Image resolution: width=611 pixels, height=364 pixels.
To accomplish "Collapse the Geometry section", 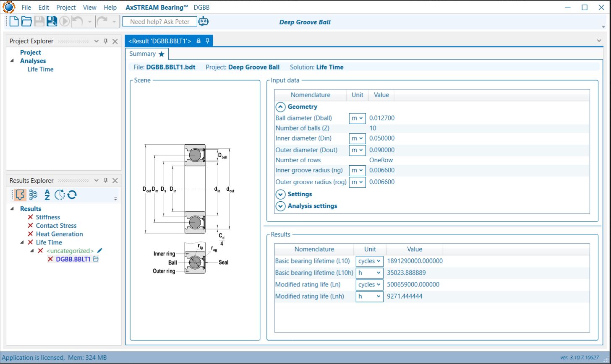I will coord(281,107).
